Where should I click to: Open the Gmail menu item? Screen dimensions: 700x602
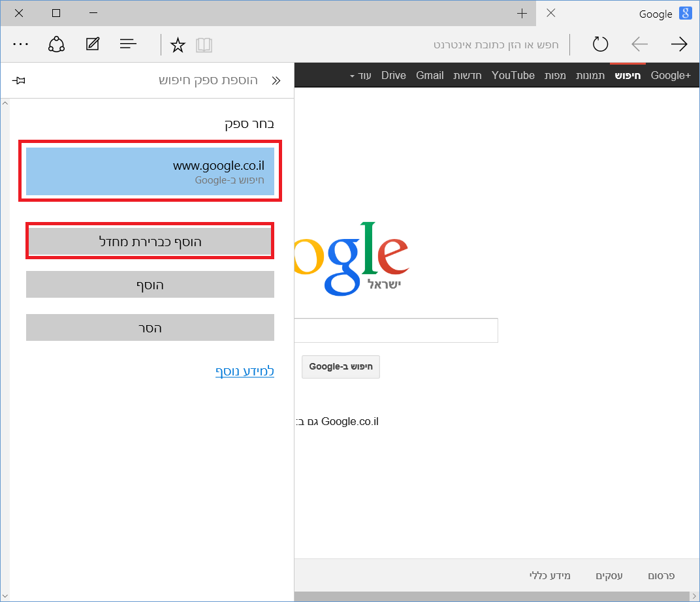[429, 75]
